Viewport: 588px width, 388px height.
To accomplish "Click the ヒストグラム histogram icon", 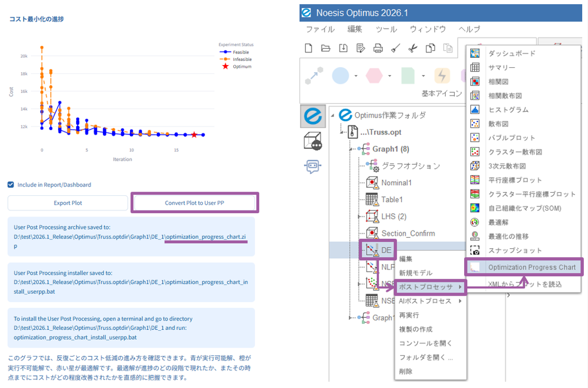I will coord(475,110).
